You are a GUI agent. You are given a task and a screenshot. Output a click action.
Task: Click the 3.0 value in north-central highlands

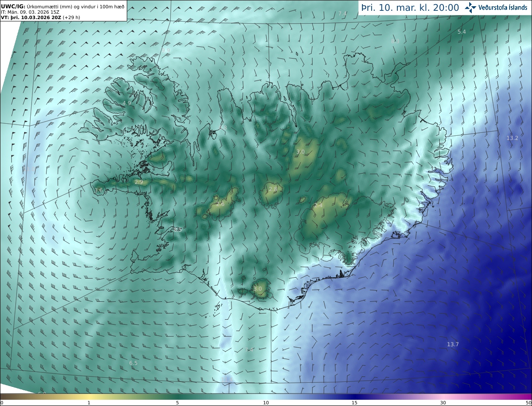(x=300, y=152)
